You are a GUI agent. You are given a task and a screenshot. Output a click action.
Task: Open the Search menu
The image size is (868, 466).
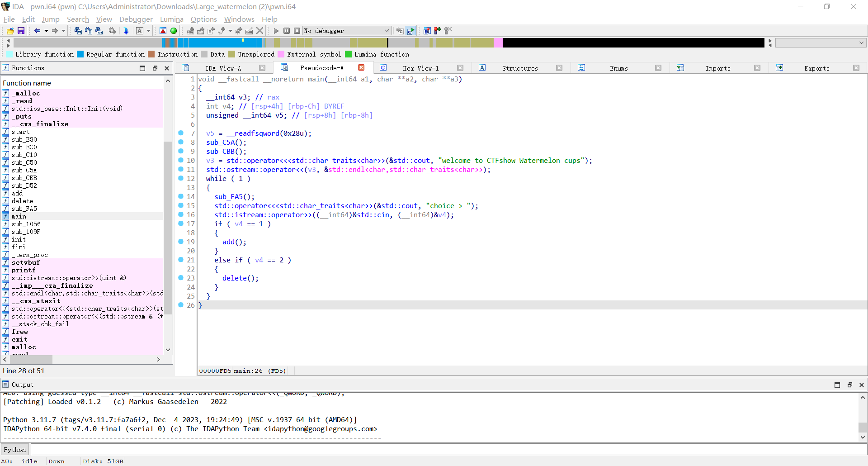(78, 19)
